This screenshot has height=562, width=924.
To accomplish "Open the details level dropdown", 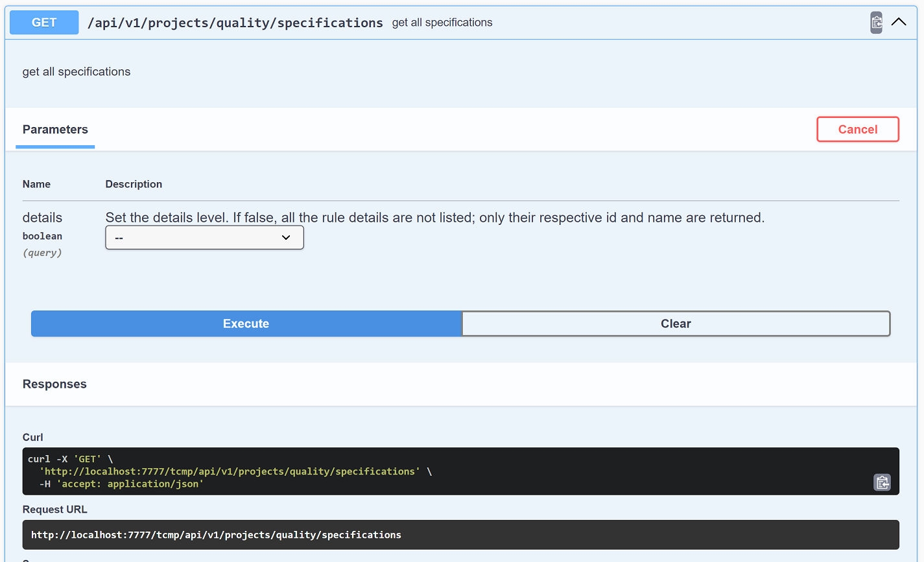I will [204, 237].
